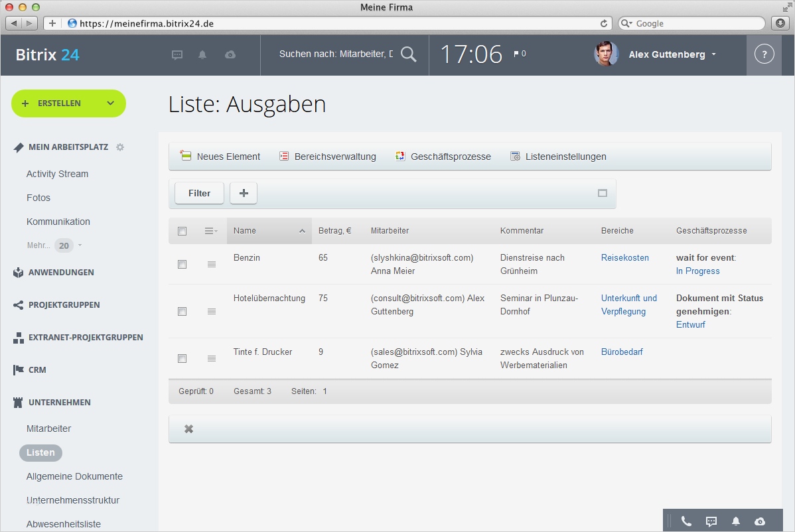Select Listen in sidebar
Viewport: 795px width, 532px height.
[x=40, y=452]
